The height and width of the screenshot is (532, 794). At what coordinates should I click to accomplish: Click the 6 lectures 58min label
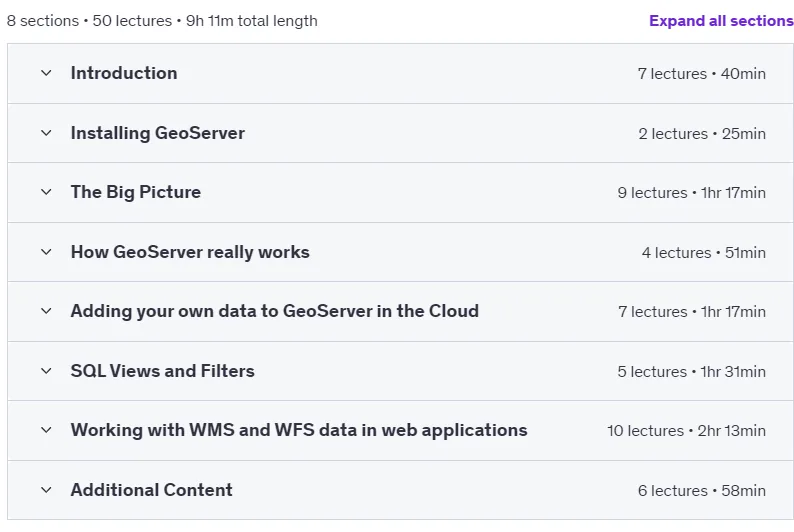[x=701, y=490]
